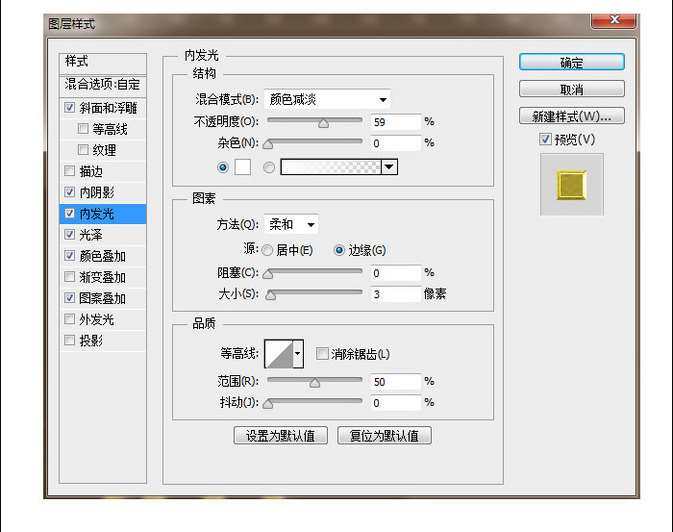Image resolution: width=673 pixels, height=532 pixels.
Task: Toggle the 颜色叠加 checkbox
Action: 70,255
